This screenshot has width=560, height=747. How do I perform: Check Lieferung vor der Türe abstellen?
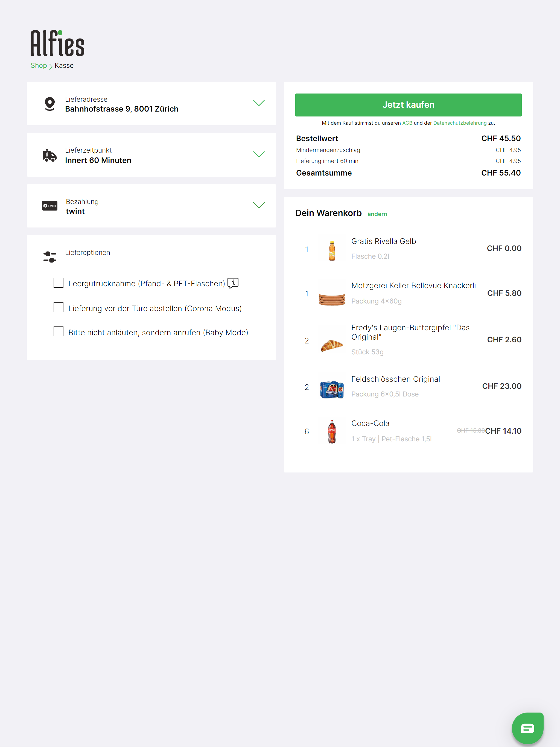click(59, 307)
